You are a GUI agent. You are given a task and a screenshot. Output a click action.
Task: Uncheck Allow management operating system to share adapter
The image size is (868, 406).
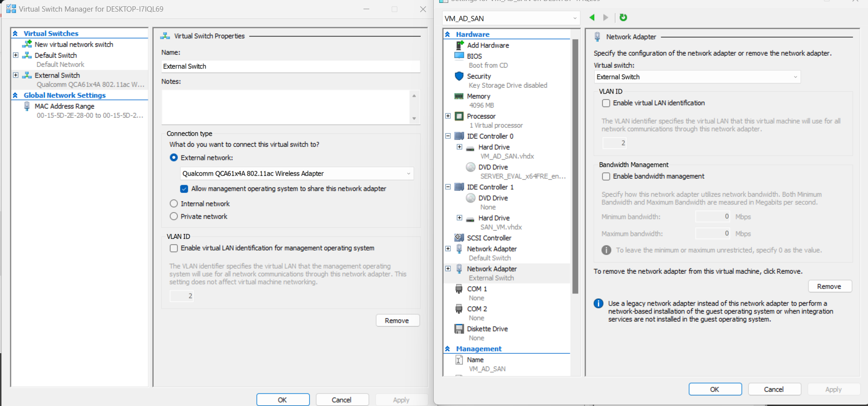[184, 189]
